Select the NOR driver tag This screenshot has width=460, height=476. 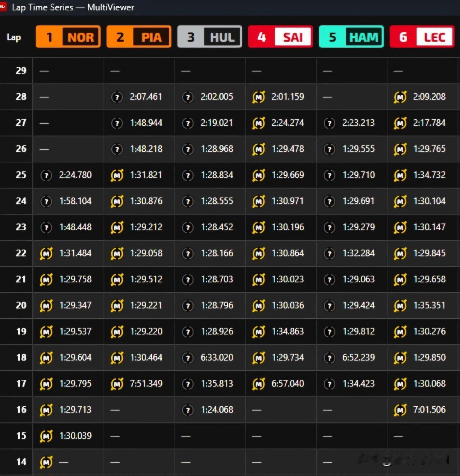68,37
